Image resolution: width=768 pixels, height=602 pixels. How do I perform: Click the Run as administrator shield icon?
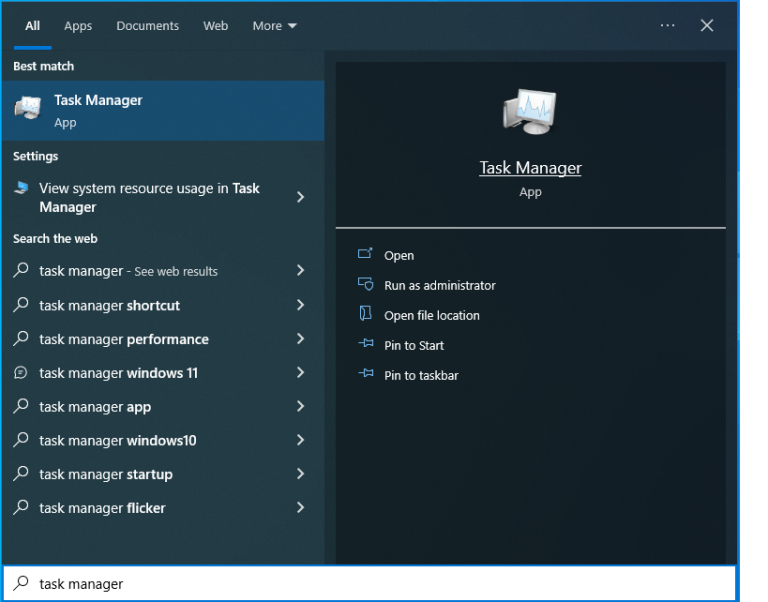coord(365,284)
